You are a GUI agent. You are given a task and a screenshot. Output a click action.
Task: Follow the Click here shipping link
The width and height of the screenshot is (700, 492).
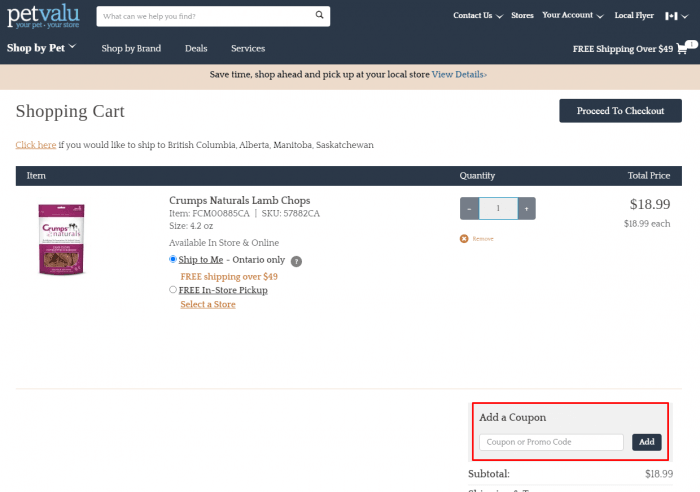point(36,145)
